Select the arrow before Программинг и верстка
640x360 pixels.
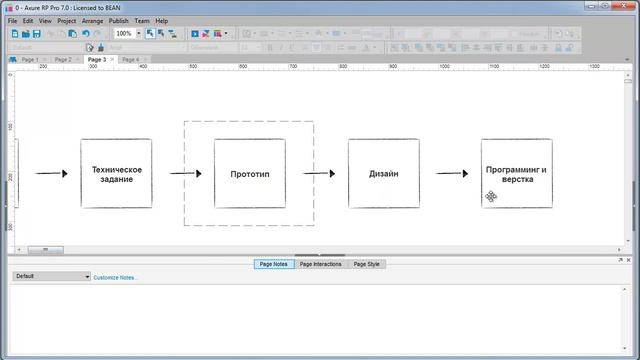(x=452, y=173)
